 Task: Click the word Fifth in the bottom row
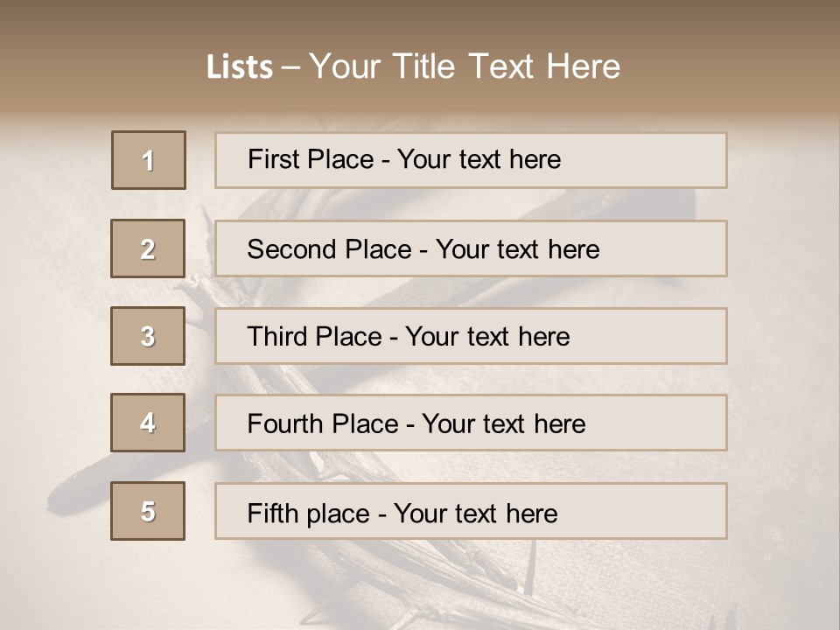coord(273,513)
